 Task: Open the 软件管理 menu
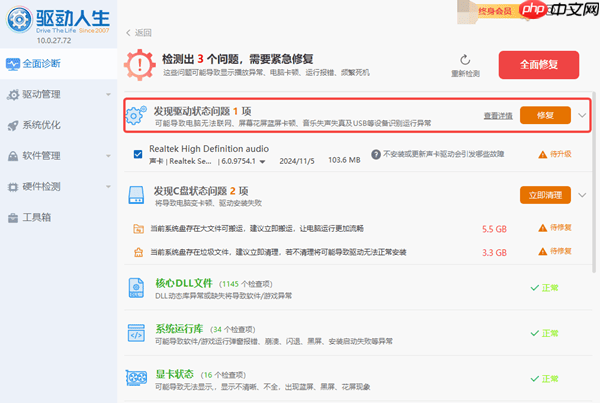[59, 156]
